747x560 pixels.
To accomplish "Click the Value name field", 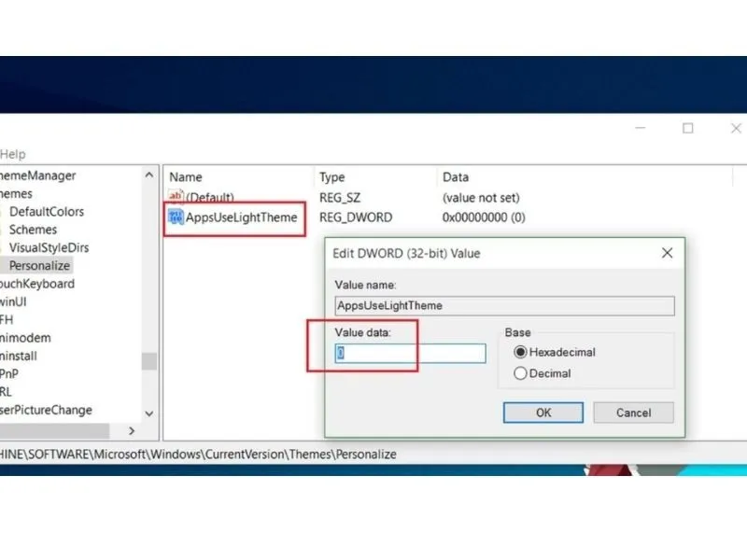I will coord(504,306).
